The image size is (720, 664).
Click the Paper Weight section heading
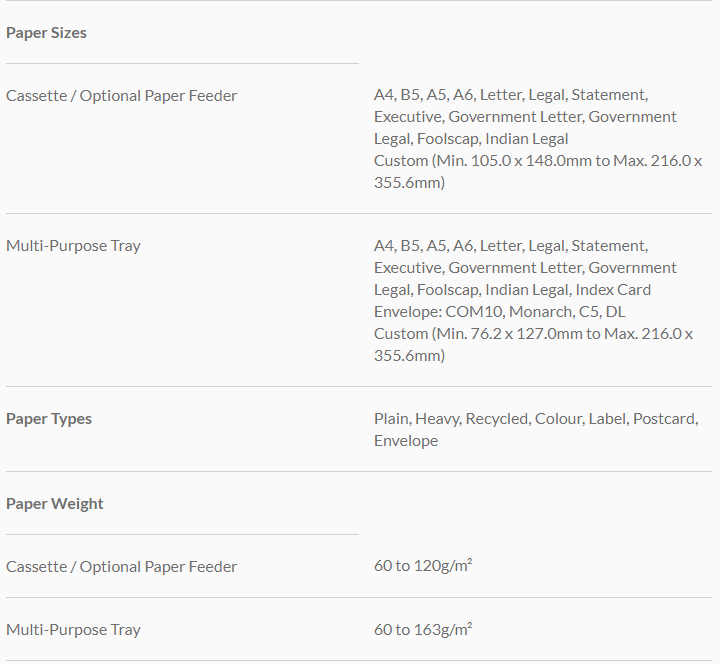(55, 504)
